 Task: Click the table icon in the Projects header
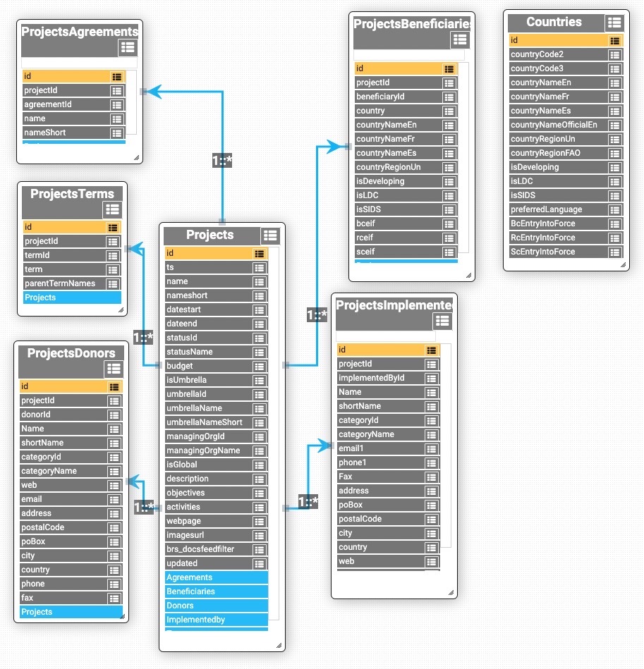point(270,235)
